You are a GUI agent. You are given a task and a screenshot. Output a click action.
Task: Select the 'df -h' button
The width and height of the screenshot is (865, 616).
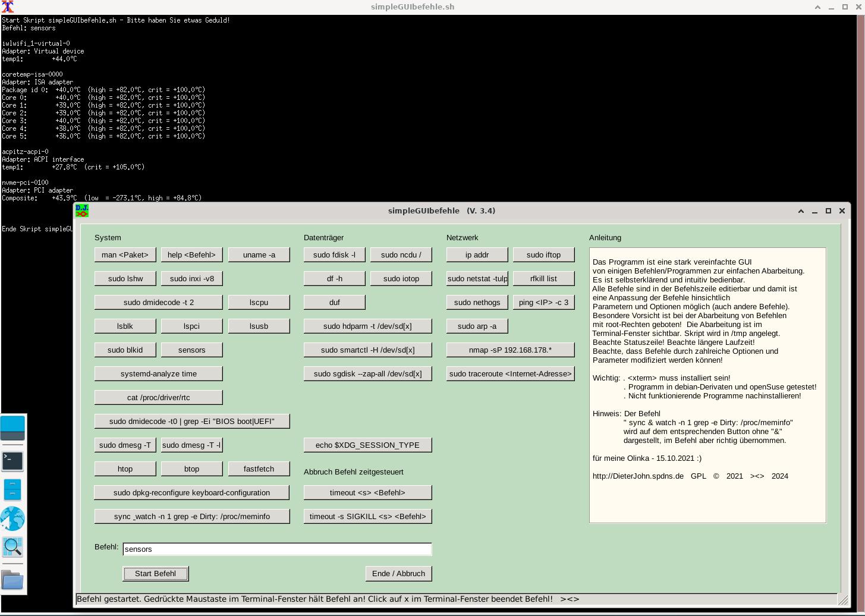click(335, 278)
